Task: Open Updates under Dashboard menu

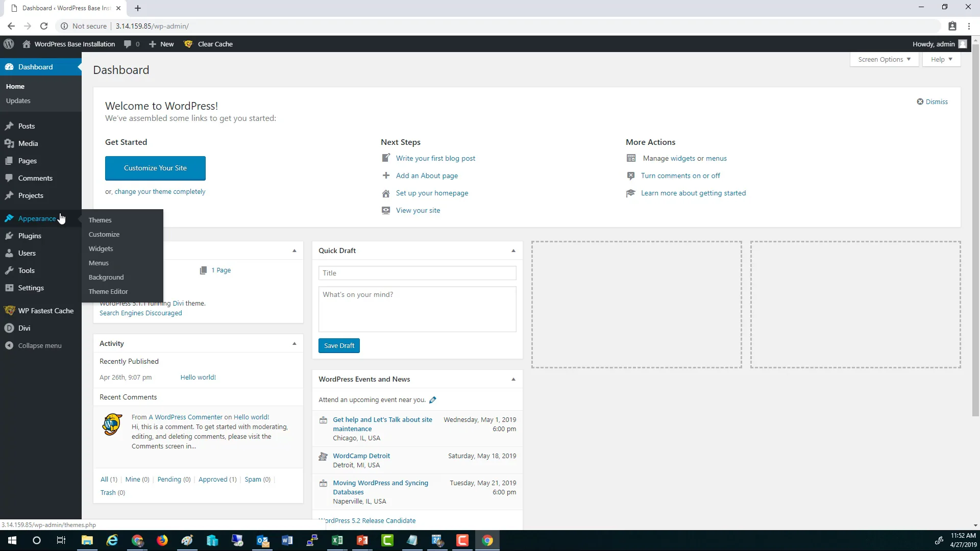Action: (x=18, y=101)
